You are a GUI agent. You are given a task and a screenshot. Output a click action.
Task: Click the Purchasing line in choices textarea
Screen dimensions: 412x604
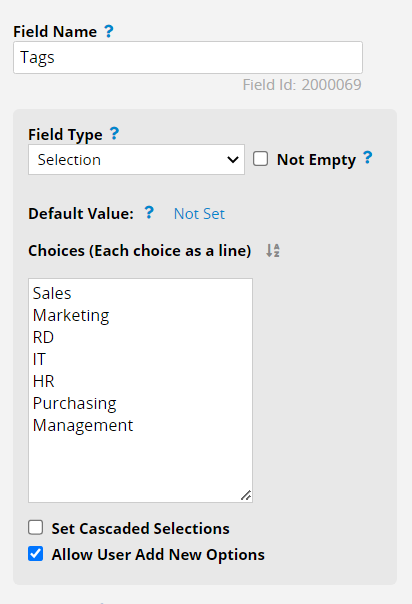coord(74,403)
